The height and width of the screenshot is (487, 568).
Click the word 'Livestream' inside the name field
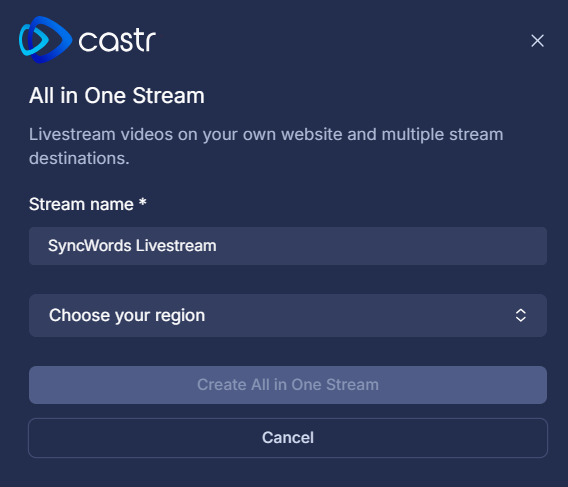click(176, 246)
